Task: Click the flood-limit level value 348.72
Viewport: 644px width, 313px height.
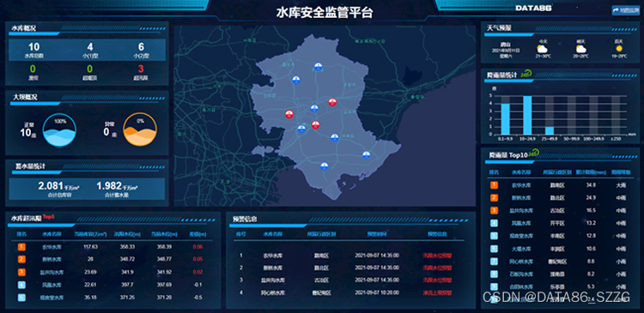Action: pos(127,259)
